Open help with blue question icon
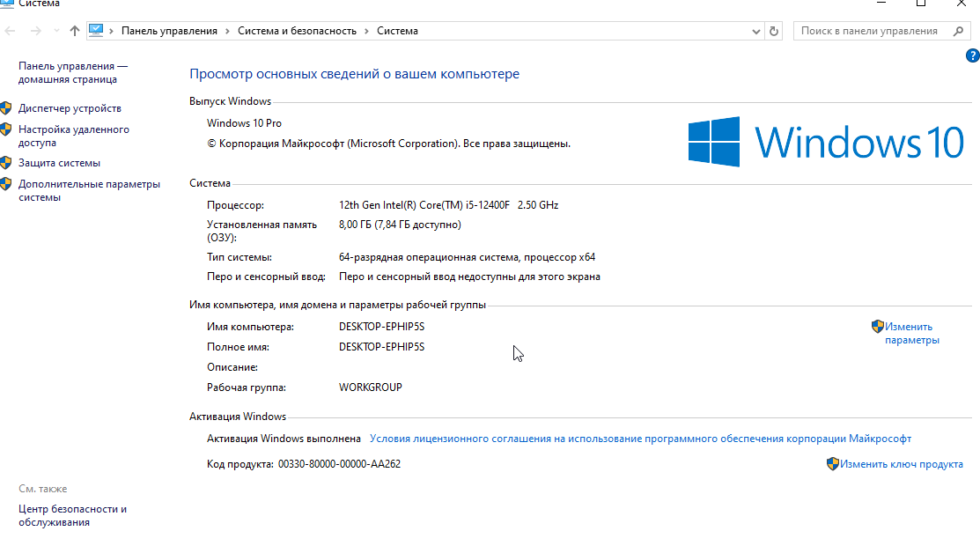 (972, 55)
